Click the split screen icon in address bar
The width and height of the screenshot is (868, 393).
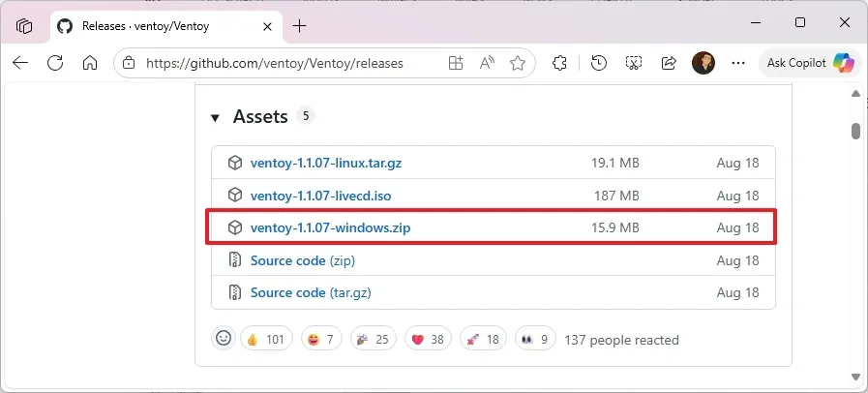click(456, 63)
